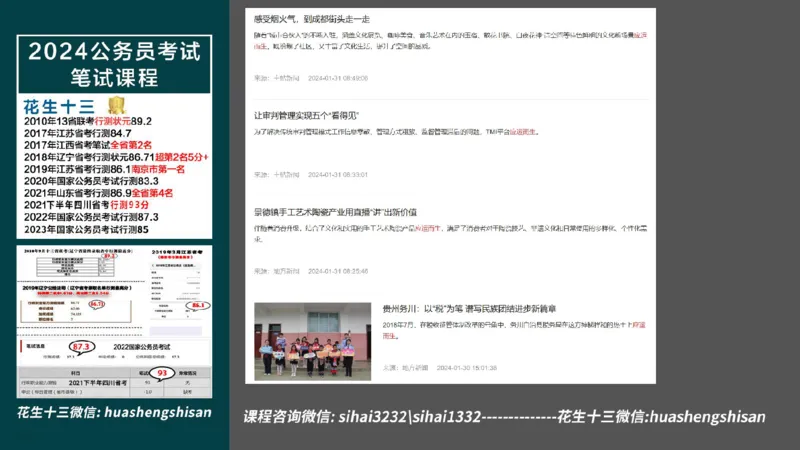Click the line 2023年国家公务员考试行测85
The height and width of the screenshot is (450, 800).
click(x=86, y=229)
